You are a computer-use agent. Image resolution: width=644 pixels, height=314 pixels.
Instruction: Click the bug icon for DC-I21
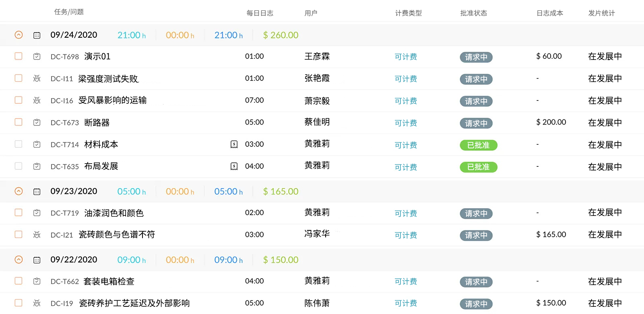pyautogui.click(x=37, y=235)
